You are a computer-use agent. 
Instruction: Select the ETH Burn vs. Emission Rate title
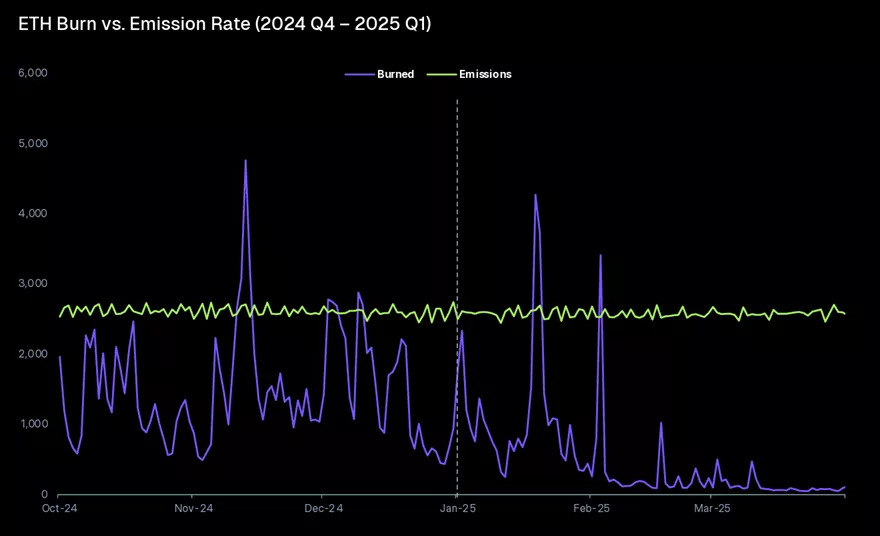point(225,23)
